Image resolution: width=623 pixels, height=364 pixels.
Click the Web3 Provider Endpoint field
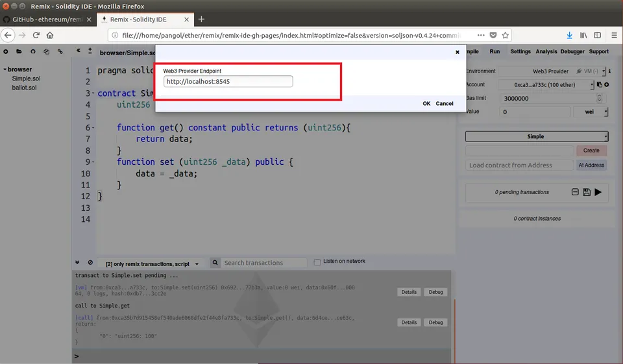pyautogui.click(x=228, y=82)
